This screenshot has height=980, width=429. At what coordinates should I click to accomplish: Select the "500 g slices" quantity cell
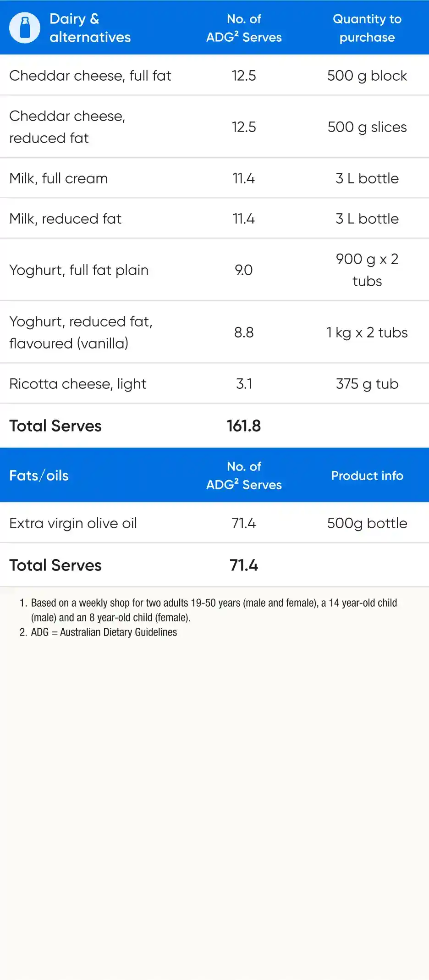pos(367,127)
